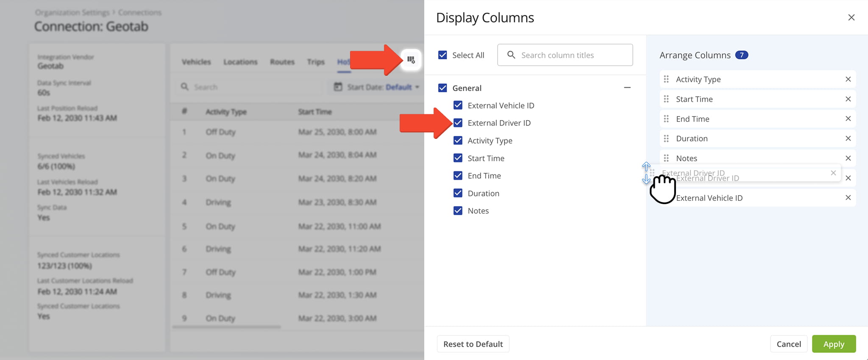Open the column settings icon
The height and width of the screenshot is (360, 868).
click(x=411, y=60)
